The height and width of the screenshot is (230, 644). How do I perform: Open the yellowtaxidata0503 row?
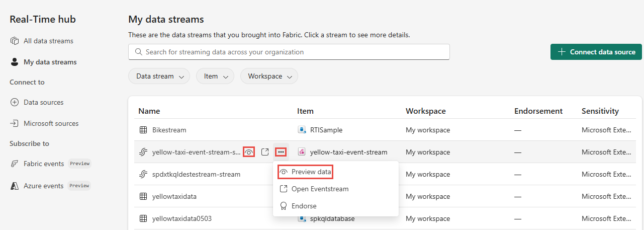coord(182,218)
